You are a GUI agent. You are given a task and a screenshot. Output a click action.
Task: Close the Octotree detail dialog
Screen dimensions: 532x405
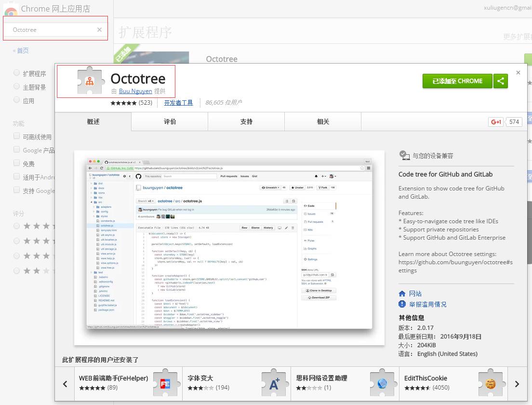click(x=518, y=73)
